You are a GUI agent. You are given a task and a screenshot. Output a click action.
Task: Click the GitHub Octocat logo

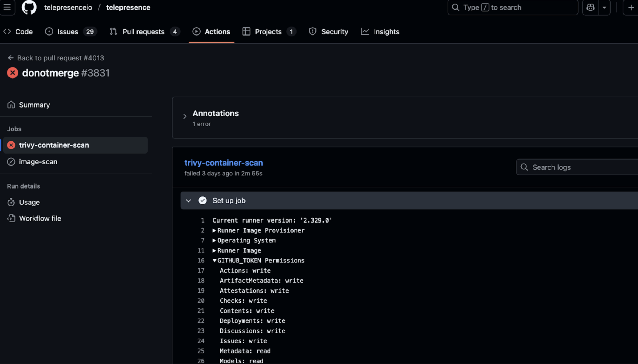pos(29,7)
